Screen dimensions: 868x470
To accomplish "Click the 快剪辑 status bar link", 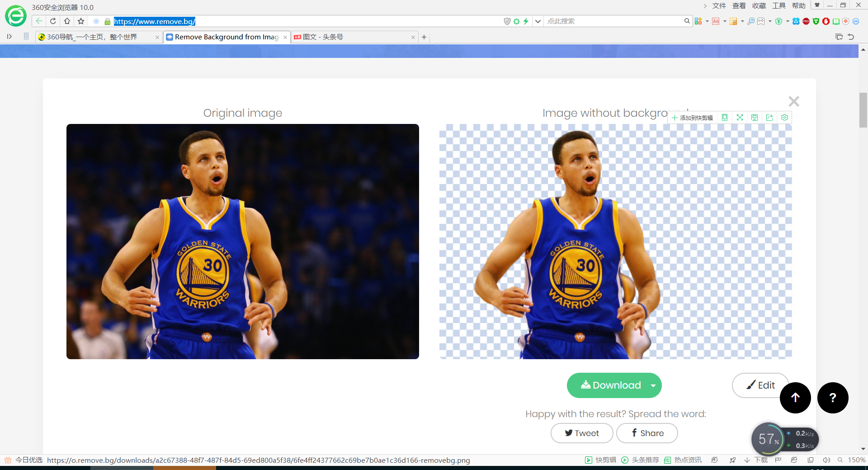I will click(600, 460).
